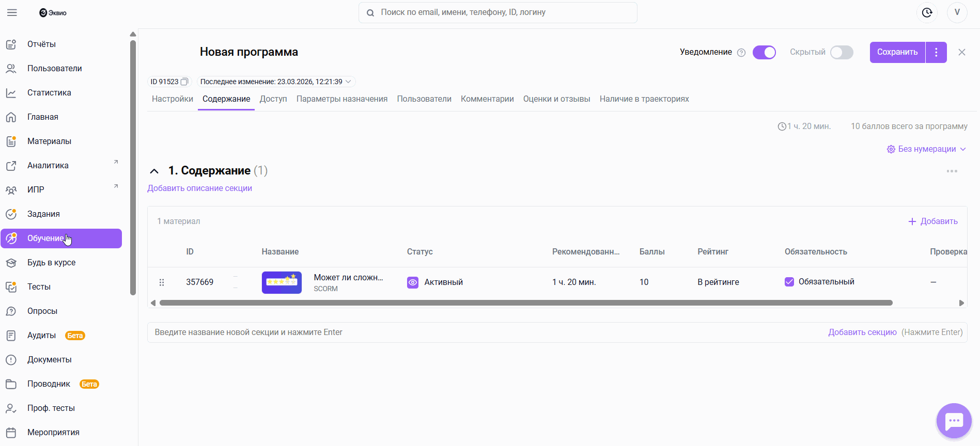Collapse the Содержание section
The height and width of the screenshot is (446, 980).
[154, 171]
